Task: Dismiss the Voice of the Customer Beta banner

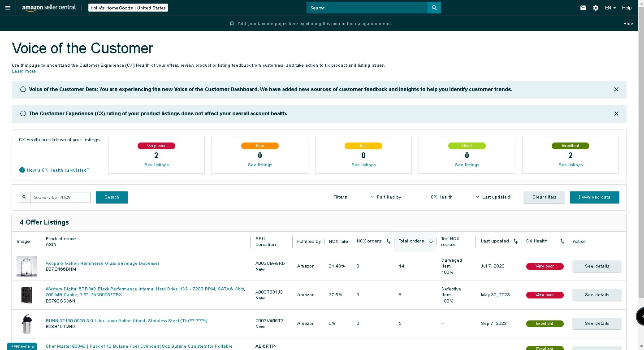Action: (x=616, y=89)
